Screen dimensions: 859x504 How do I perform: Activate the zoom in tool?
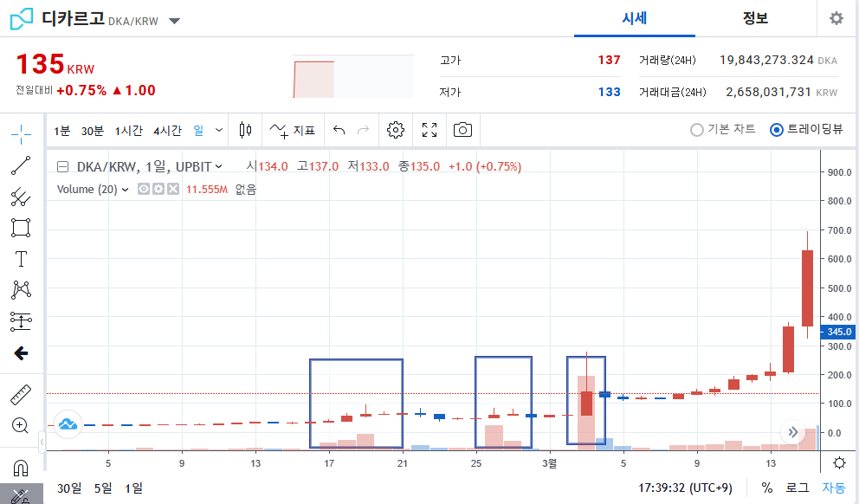[x=20, y=426]
